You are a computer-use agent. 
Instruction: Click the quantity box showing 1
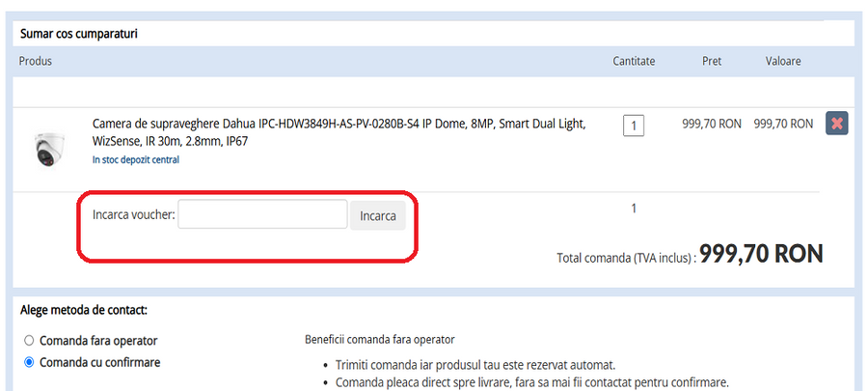click(x=634, y=126)
